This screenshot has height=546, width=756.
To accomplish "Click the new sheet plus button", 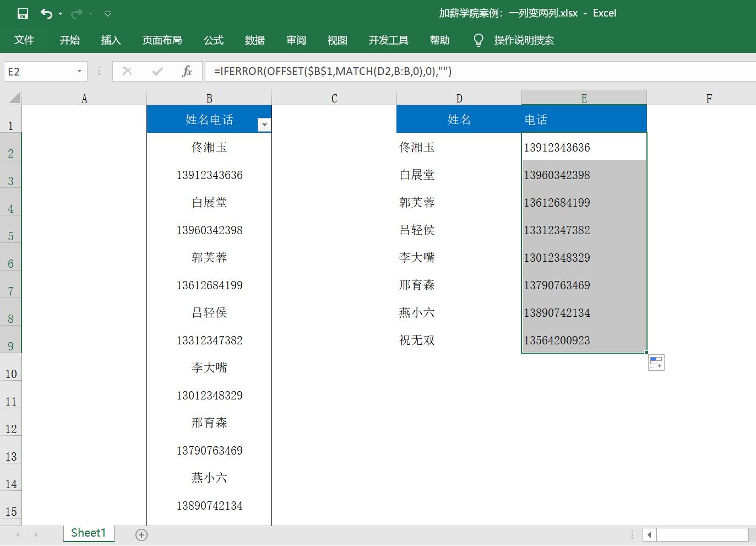I will 142,533.
